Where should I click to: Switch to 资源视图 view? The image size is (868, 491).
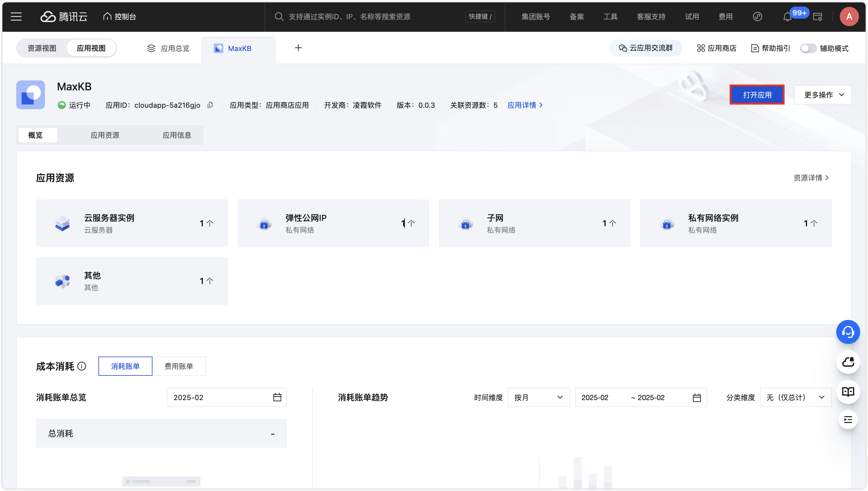tap(42, 48)
